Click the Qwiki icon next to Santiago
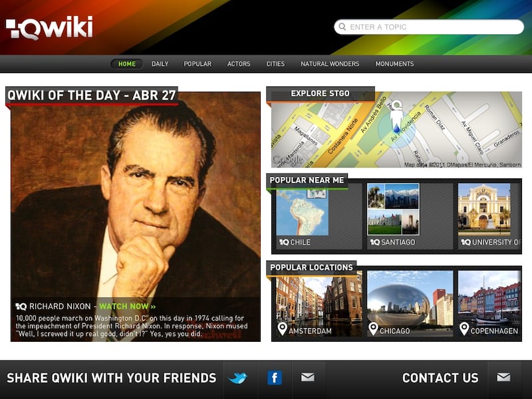This screenshot has height=399, width=532. click(x=375, y=242)
